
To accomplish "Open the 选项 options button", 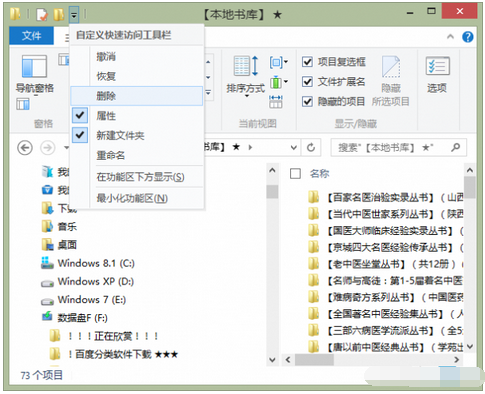I will [x=437, y=74].
